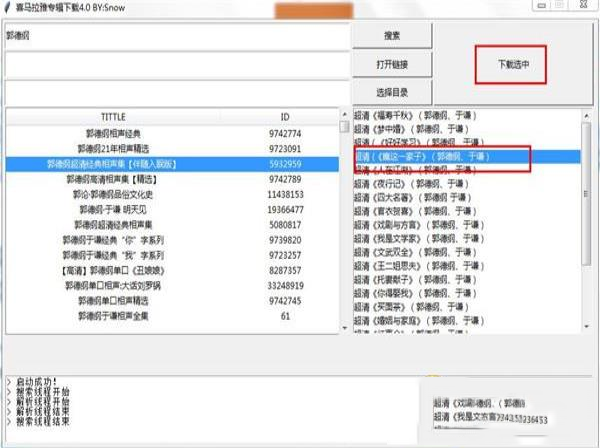Click the empty second text field

[x=175, y=64]
